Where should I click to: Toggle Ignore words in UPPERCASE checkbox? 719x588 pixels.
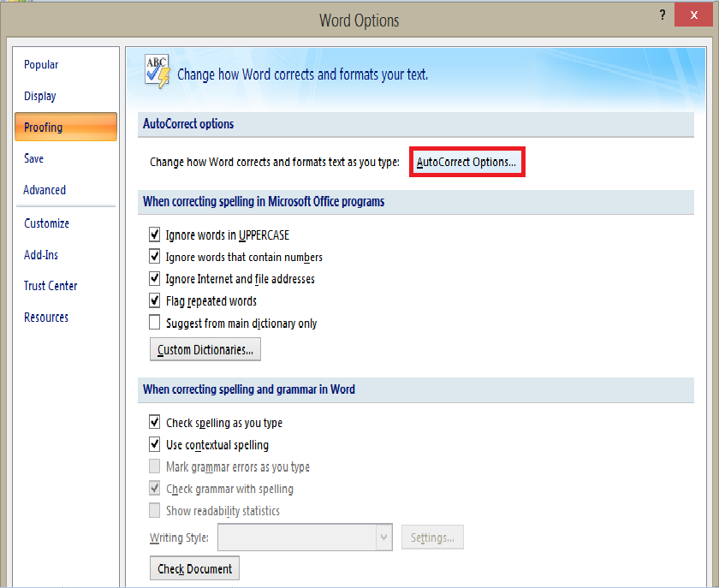(x=155, y=235)
